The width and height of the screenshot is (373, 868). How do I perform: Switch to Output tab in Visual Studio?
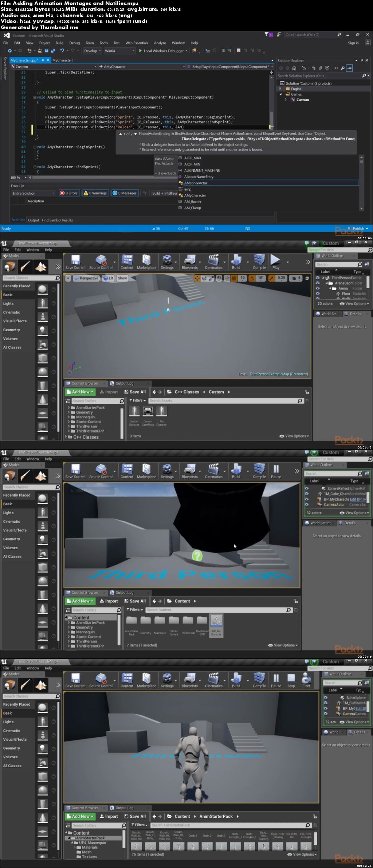(x=34, y=220)
